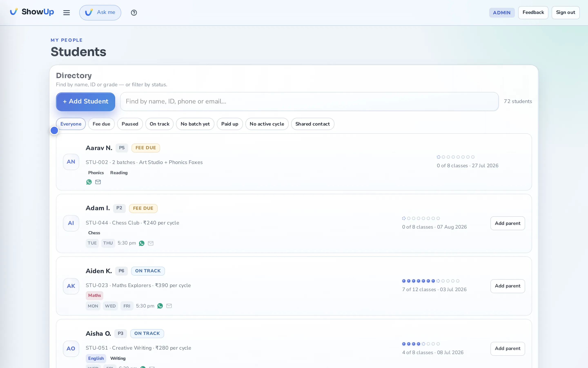Click the P2 grade badge
The width and height of the screenshot is (588, 368).
pos(119,208)
